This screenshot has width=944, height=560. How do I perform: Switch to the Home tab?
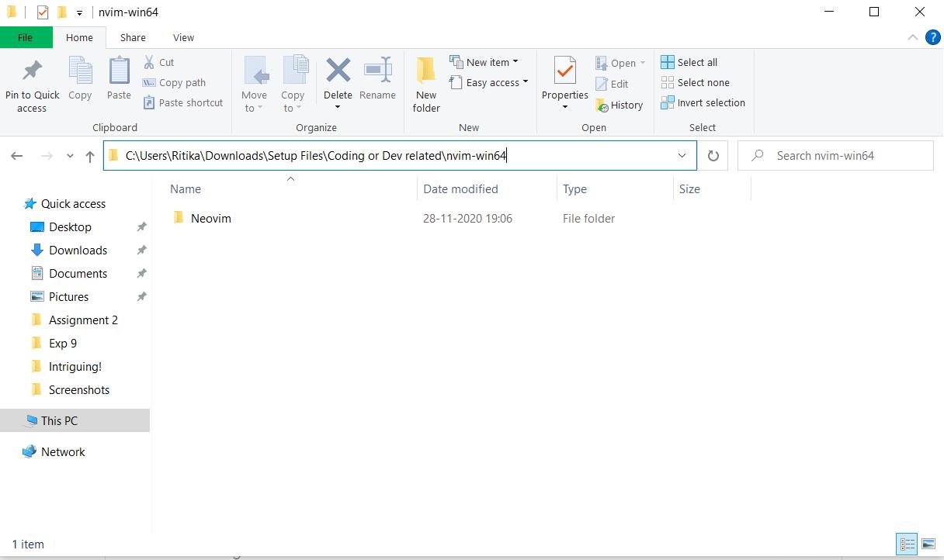(x=79, y=37)
